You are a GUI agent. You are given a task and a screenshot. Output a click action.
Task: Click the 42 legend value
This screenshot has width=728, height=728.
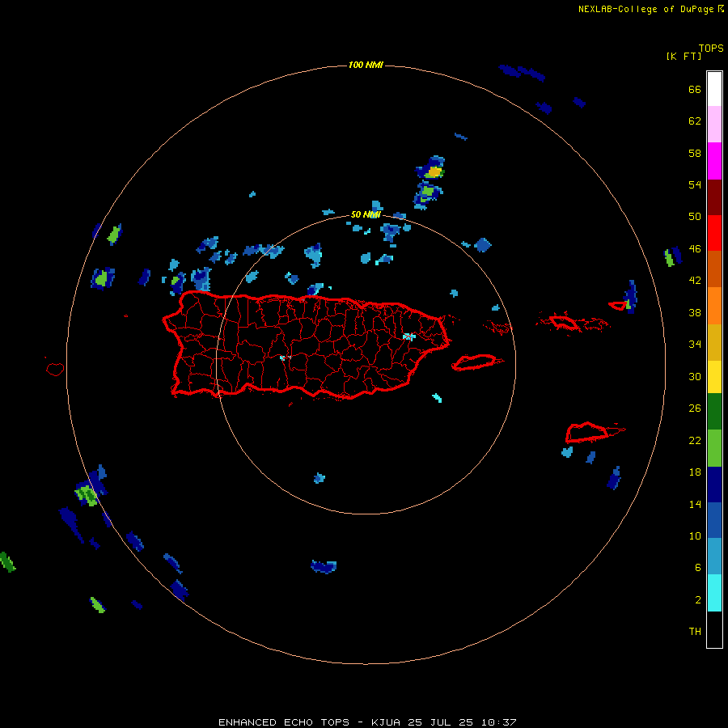[695, 281]
